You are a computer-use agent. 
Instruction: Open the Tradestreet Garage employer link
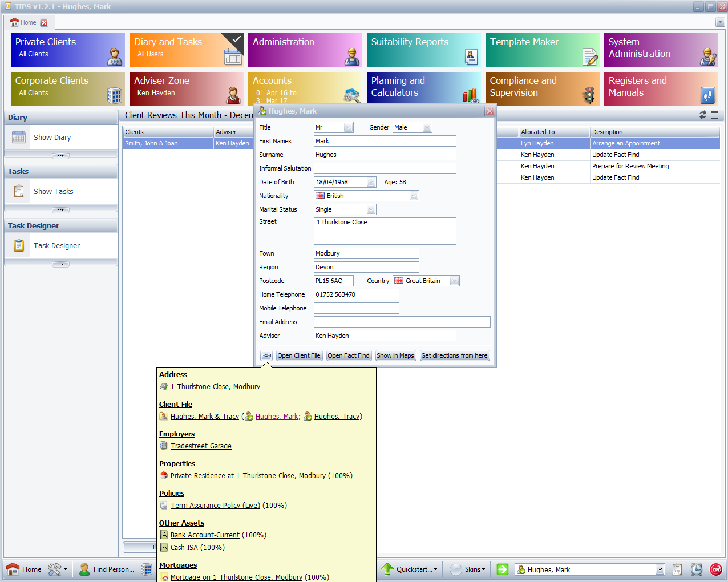click(201, 446)
